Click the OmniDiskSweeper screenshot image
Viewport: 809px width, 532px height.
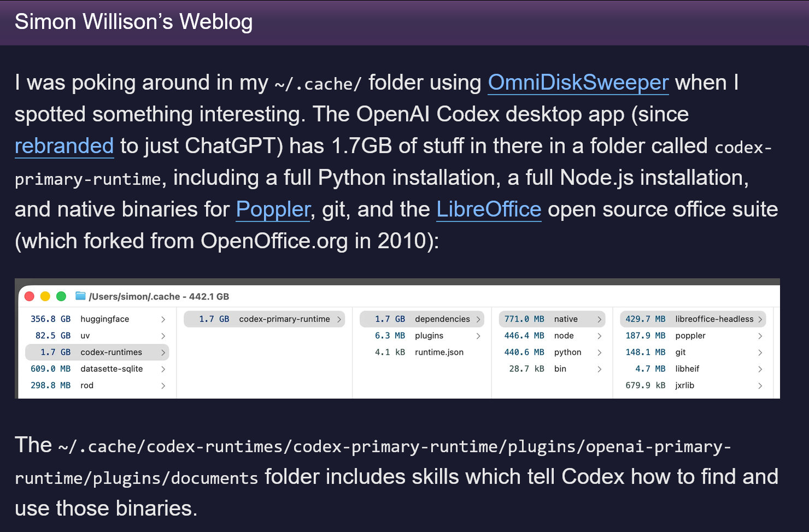point(397,338)
